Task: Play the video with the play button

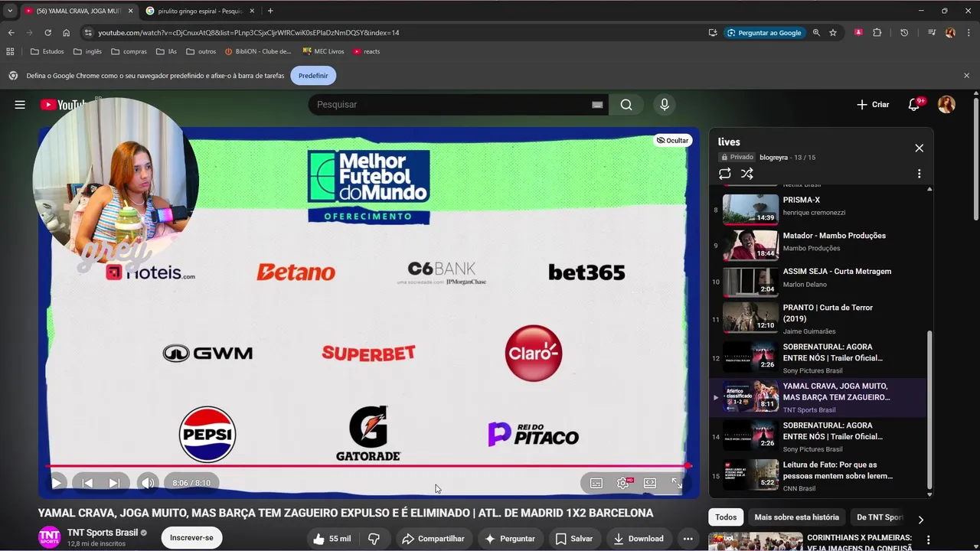Action: pos(56,483)
